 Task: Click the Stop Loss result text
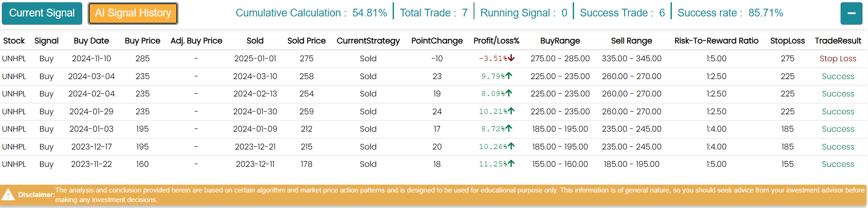(838, 59)
